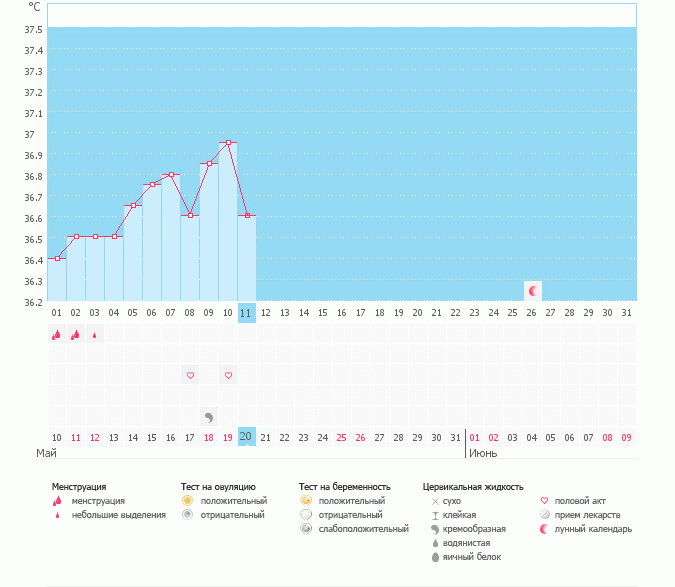The image size is (675, 587).
Task: Click the creamy fluid icon under day 09
Action: [x=209, y=417]
